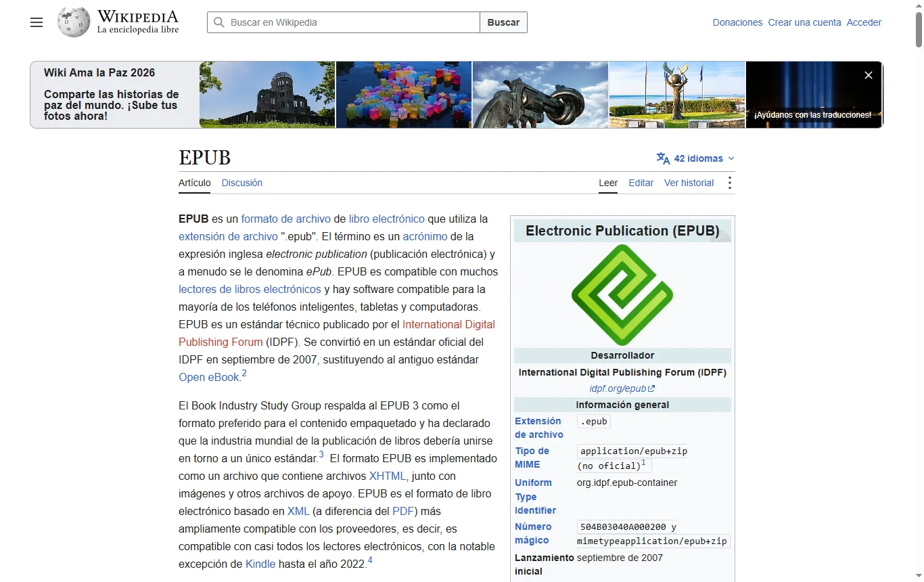Open the Editar tab
The width and height of the screenshot is (924, 582).
(x=641, y=183)
